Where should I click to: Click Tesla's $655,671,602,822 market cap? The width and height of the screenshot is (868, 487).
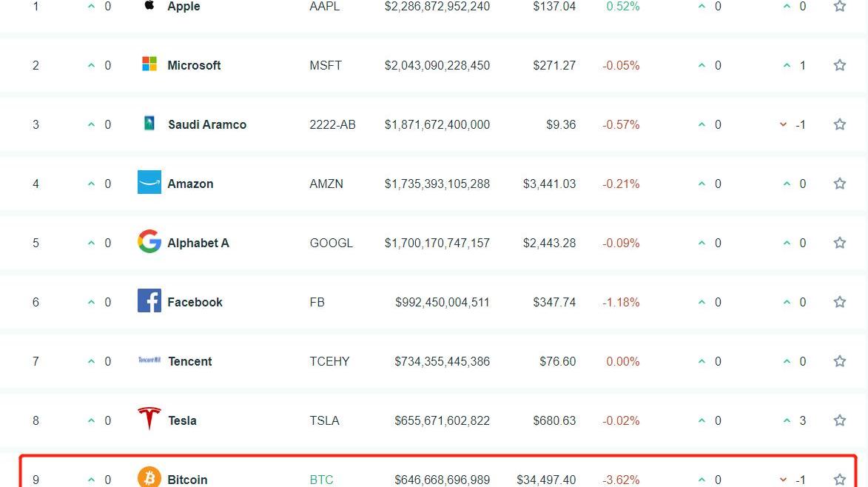point(442,420)
